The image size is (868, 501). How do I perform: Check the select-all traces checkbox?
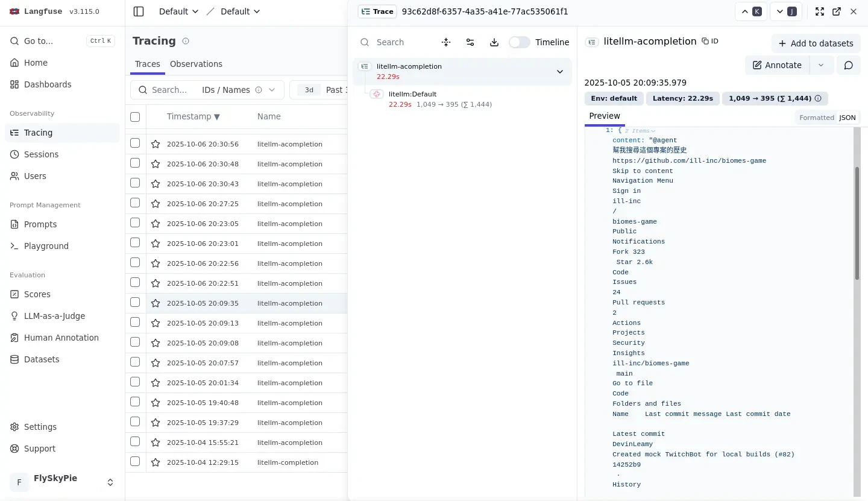pos(135,117)
